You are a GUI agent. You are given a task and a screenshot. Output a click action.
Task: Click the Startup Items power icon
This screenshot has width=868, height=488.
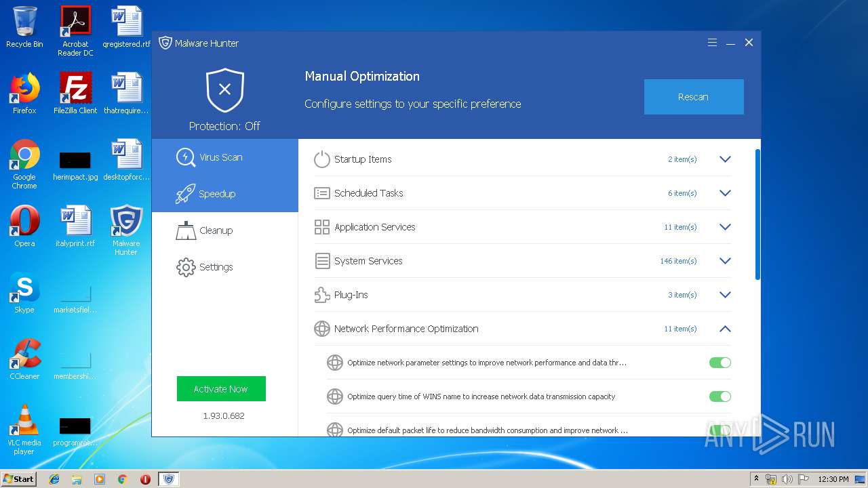tap(321, 159)
